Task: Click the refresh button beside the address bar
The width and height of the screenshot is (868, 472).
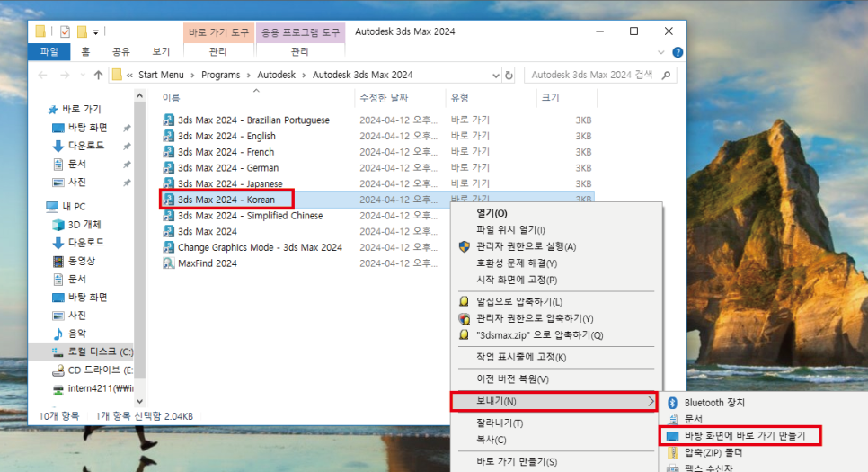Action: 509,76
